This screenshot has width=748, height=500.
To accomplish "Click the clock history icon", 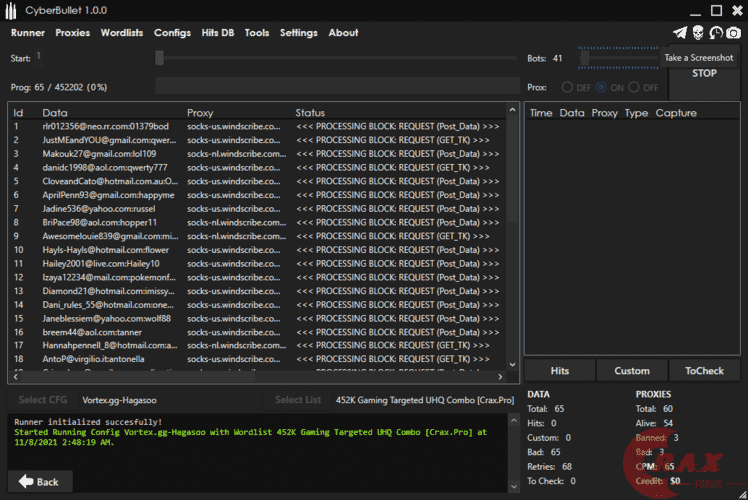I will pos(716,33).
